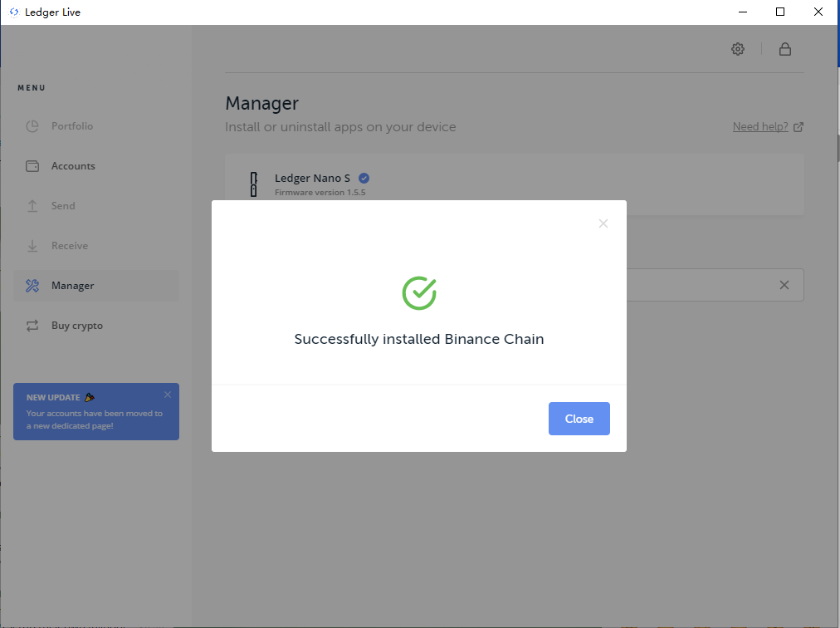The image size is (840, 628).
Task: Click the Accounts wallet icon
Action: click(32, 166)
